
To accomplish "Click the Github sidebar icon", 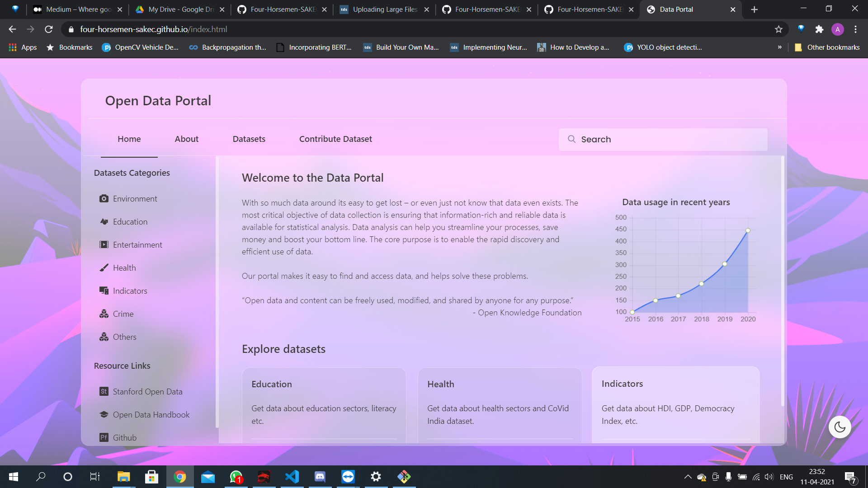I will [104, 437].
